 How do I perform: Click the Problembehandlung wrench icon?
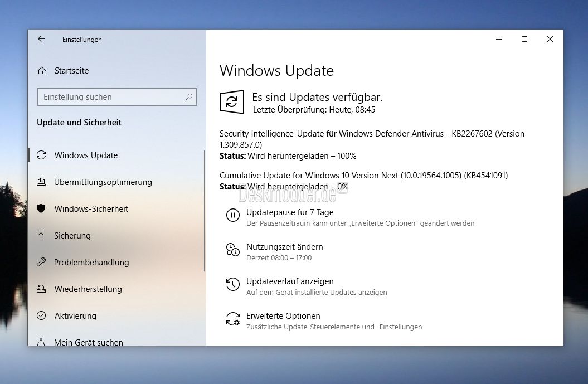tap(41, 262)
